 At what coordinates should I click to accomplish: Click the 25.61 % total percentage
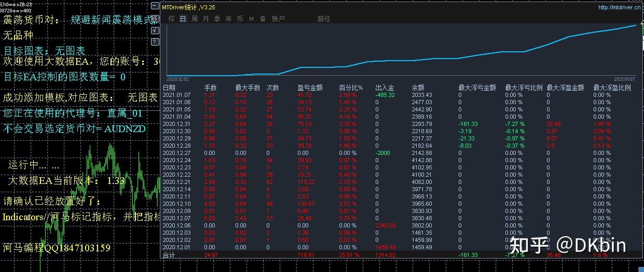(x=350, y=255)
